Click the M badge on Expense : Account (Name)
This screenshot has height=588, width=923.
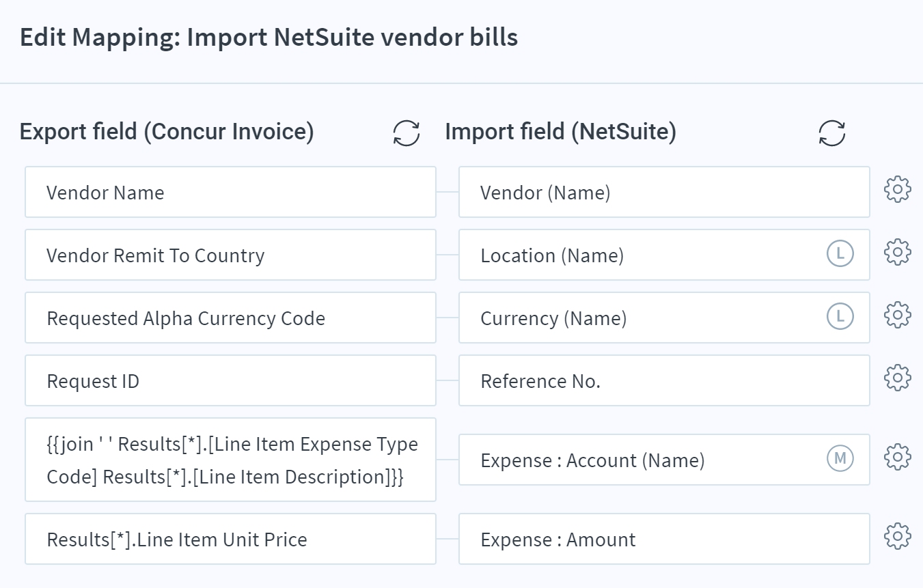point(840,459)
